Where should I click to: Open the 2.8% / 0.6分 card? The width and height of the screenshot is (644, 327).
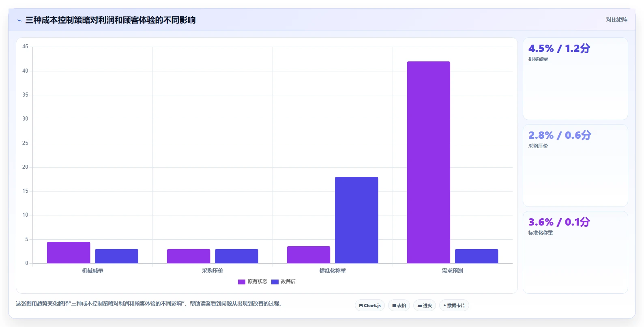click(x=575, y=166)
